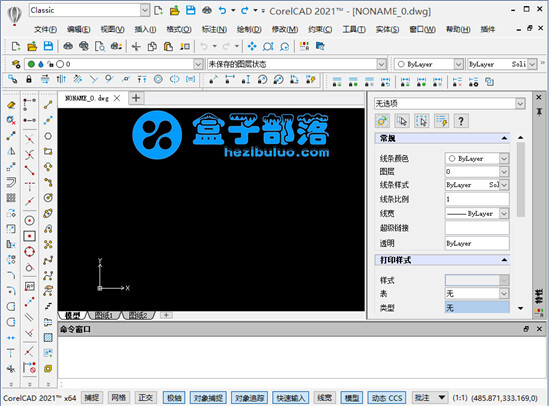This screenshot has height=406, width=550.
Task: Click the Paste icon in the toolbar
Action: click(168, 46)
